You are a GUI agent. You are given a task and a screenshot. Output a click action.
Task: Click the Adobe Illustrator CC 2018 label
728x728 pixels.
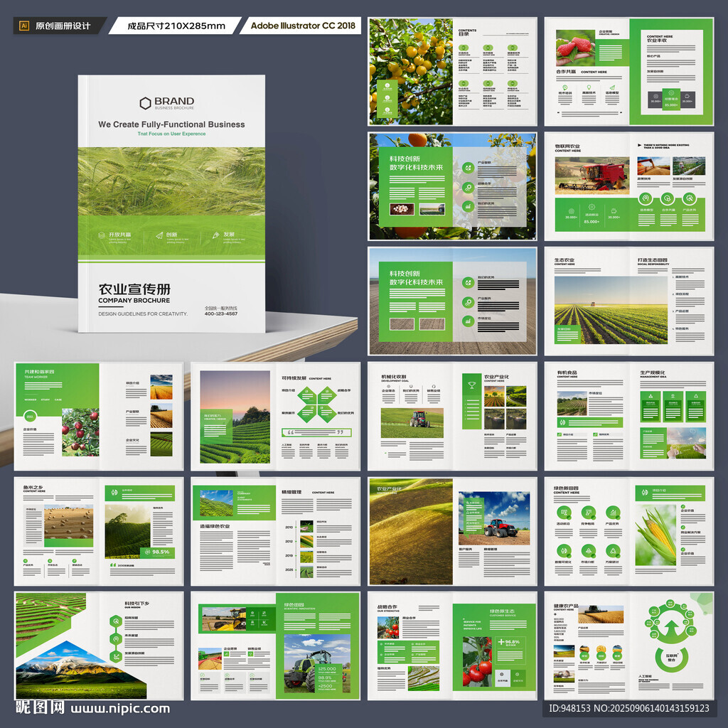coord(303,26)
